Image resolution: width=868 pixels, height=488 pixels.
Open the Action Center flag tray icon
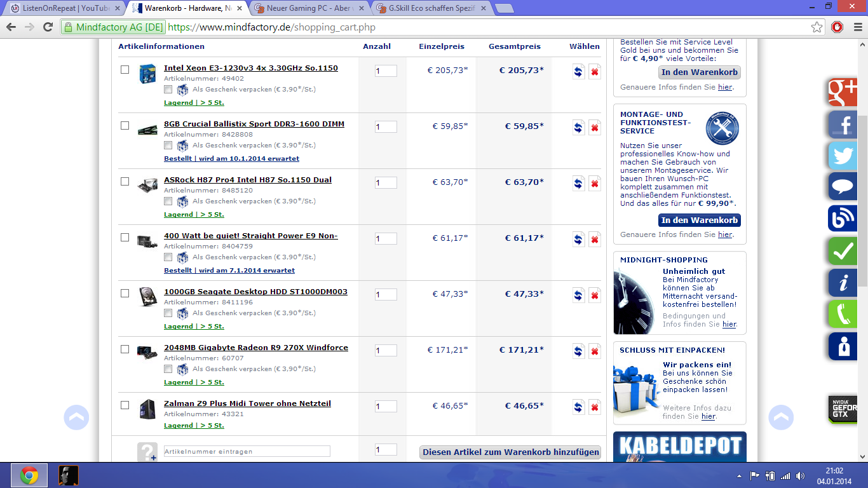point(755,475)
